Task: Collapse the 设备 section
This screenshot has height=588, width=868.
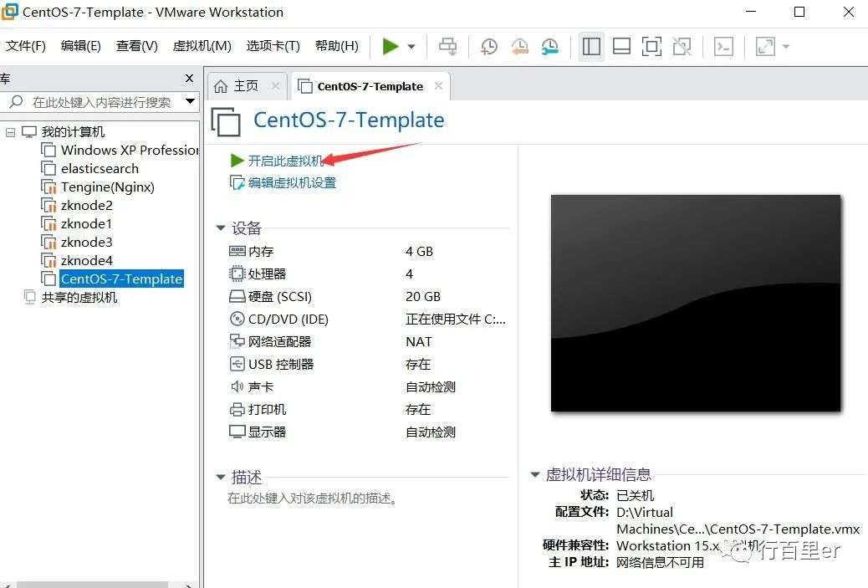Action: 220,228
